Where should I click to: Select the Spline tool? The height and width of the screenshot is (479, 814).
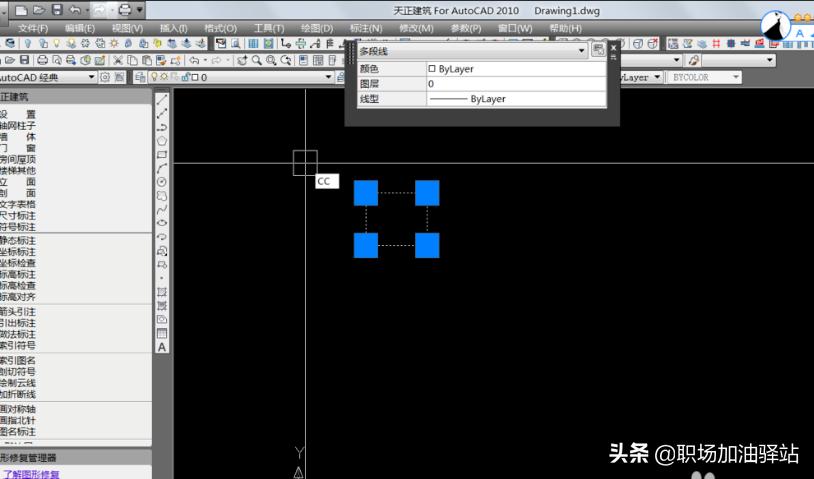point(162,209)
